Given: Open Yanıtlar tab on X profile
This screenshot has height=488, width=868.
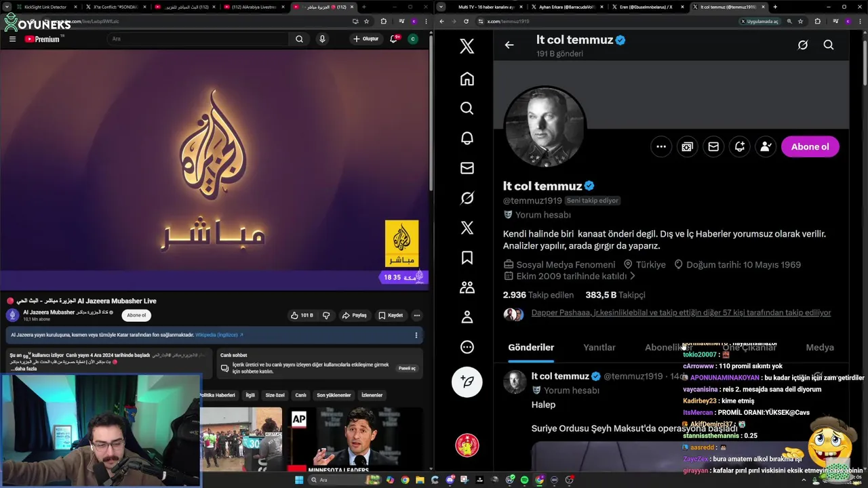Looking at the screenshot, I should pos(599,347).
